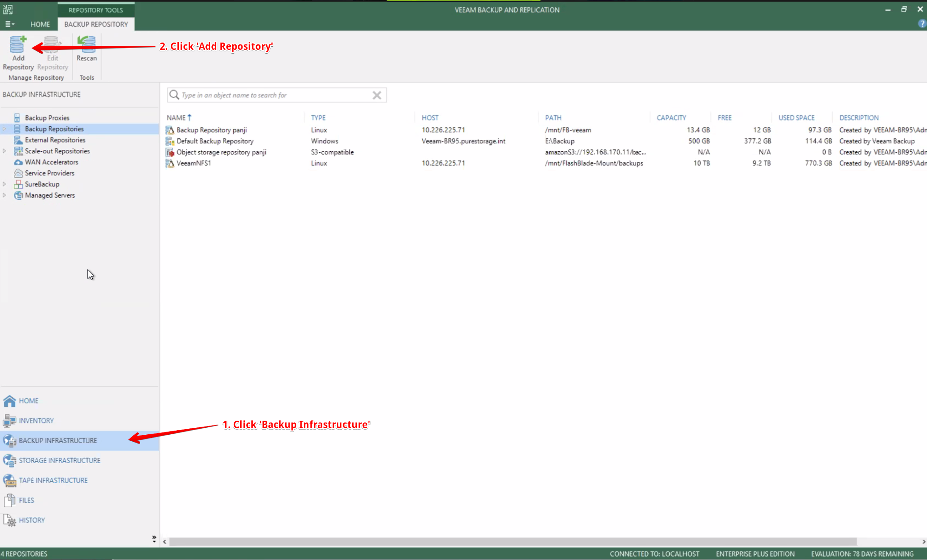The height and width of the screenshot is (560, 927).
Task: Click the Tape Infrastructure icon
Action: (9, 481)
